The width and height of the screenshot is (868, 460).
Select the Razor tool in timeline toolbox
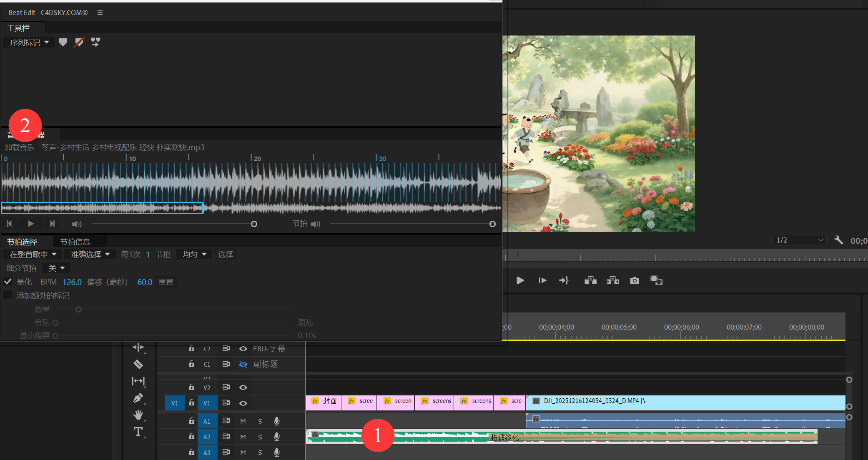click(138, 364)
